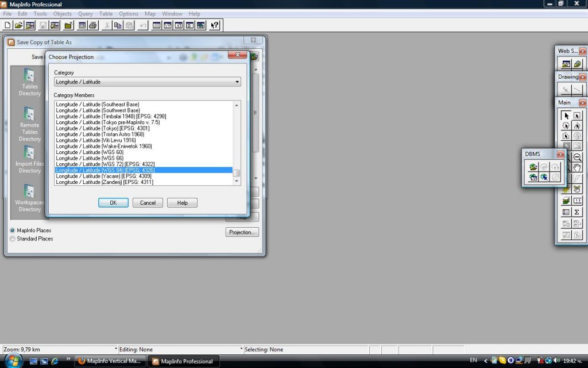Select Longitude / Latitude (Timbalai 1948) entry

point(144,116)
